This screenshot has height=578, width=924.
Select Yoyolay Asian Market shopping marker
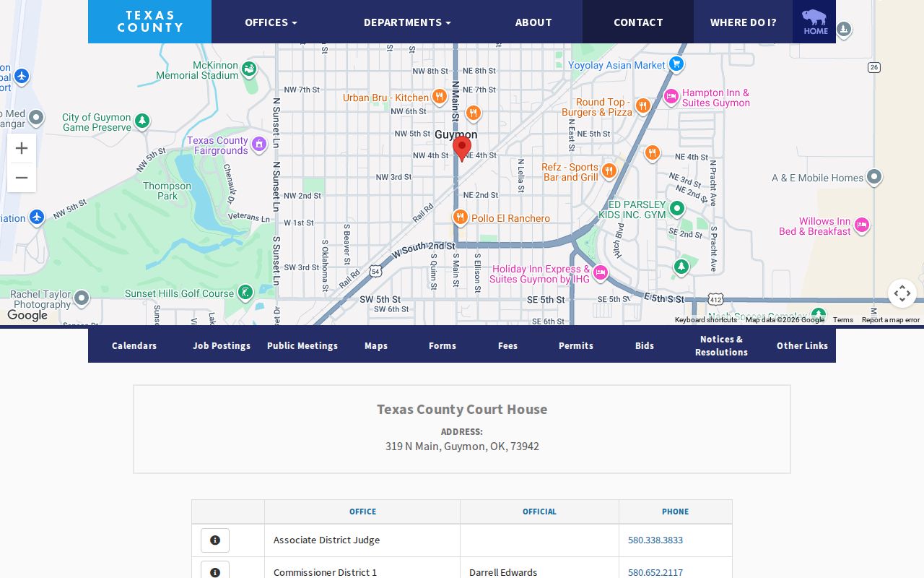(676, 64)
